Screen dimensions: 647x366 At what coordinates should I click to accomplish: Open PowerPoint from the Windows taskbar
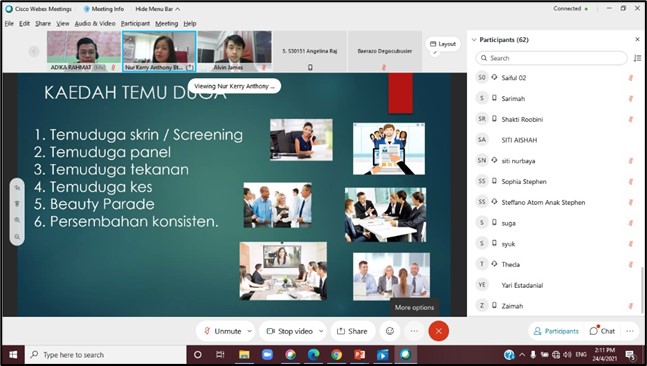coord(359,355)
